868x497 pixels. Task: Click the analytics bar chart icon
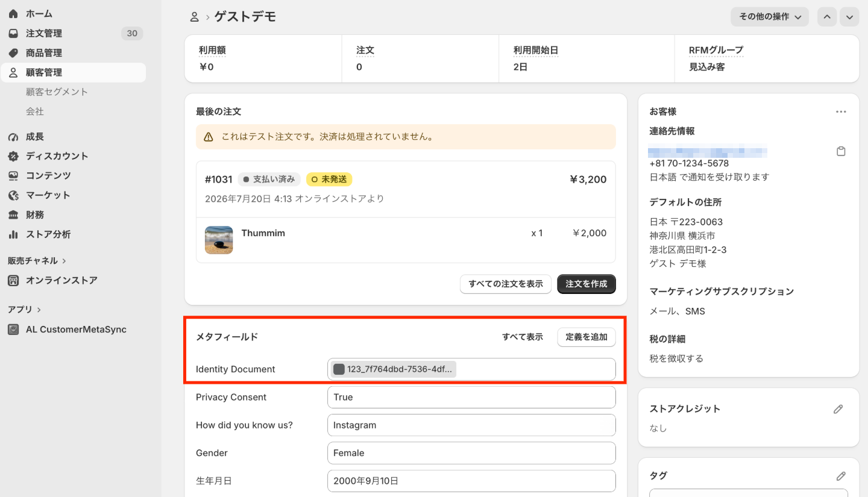(13, 234)
